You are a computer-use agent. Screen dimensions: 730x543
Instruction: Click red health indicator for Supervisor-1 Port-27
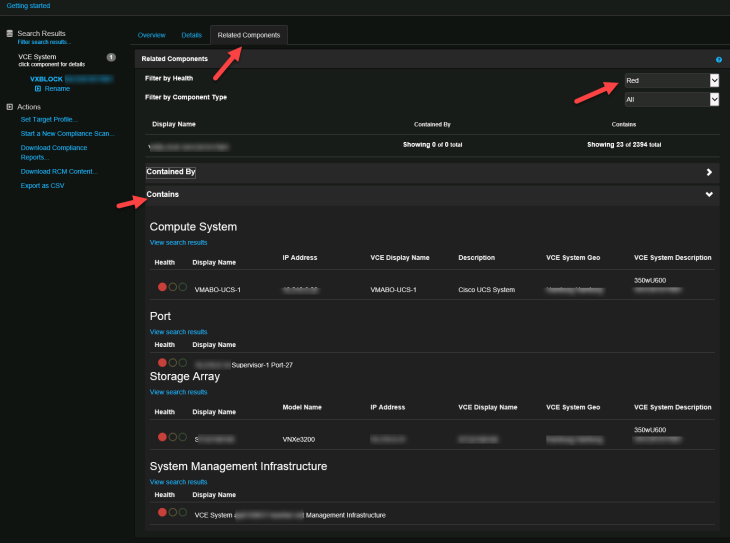point(162,363)
